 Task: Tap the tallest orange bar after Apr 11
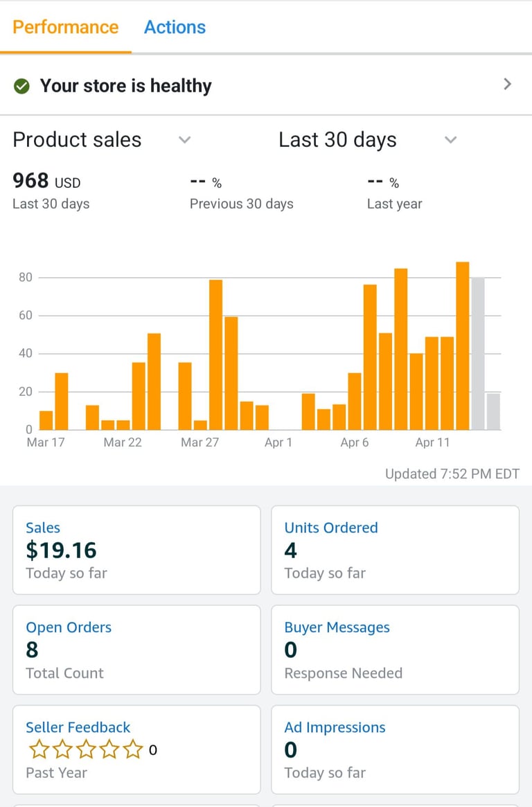point(463,347)
